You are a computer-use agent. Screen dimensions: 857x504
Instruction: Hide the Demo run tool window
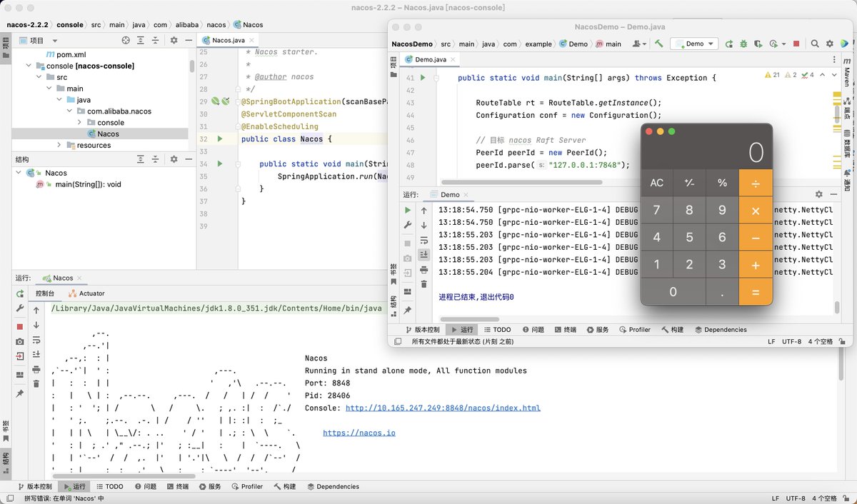click(835, 194)
